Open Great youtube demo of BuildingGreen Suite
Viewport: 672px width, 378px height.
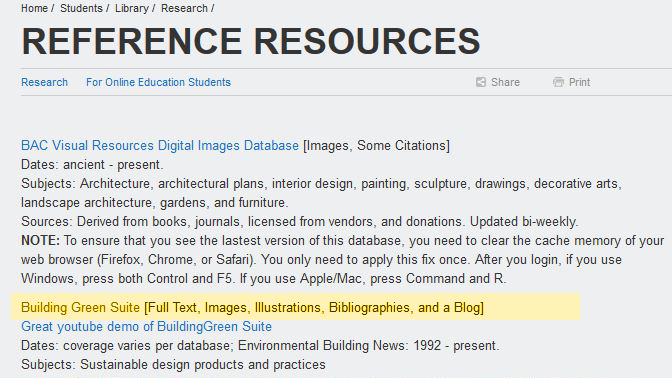click(146, 327)
